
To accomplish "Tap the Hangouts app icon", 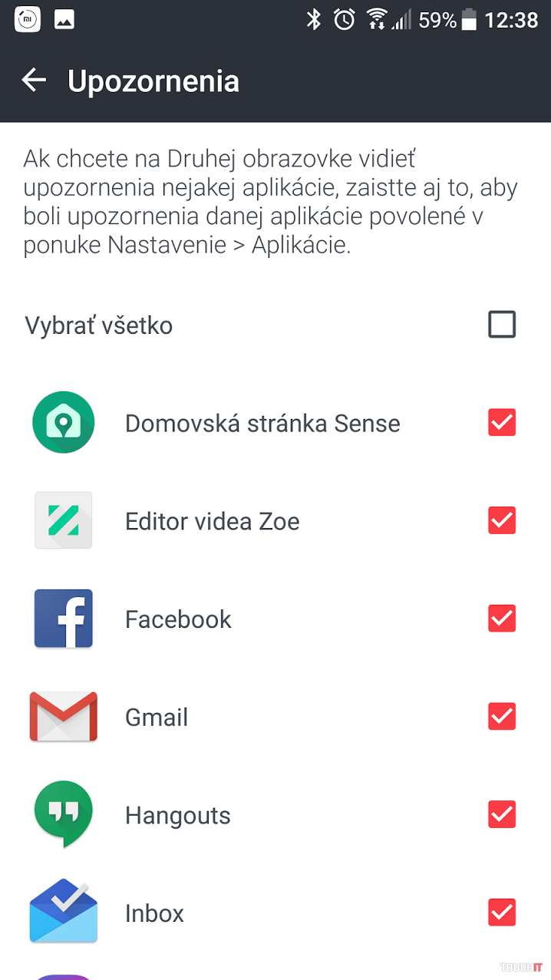I will (x=64, y=813).
